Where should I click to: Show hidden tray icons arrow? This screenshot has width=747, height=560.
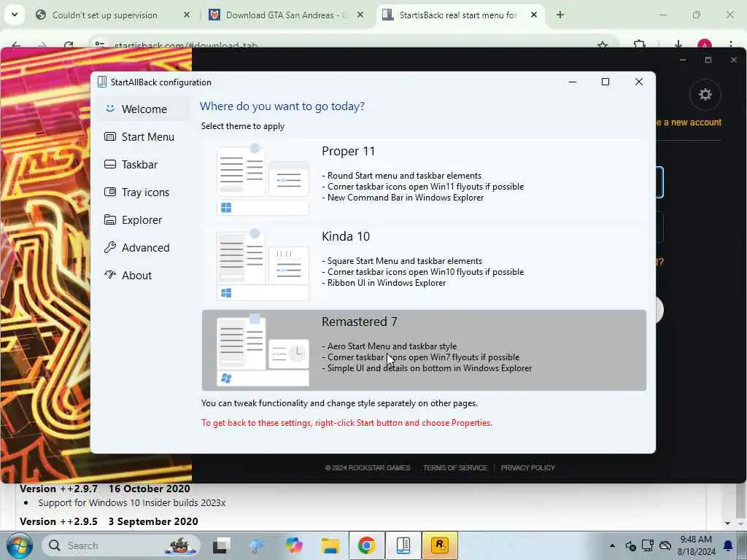612,545
